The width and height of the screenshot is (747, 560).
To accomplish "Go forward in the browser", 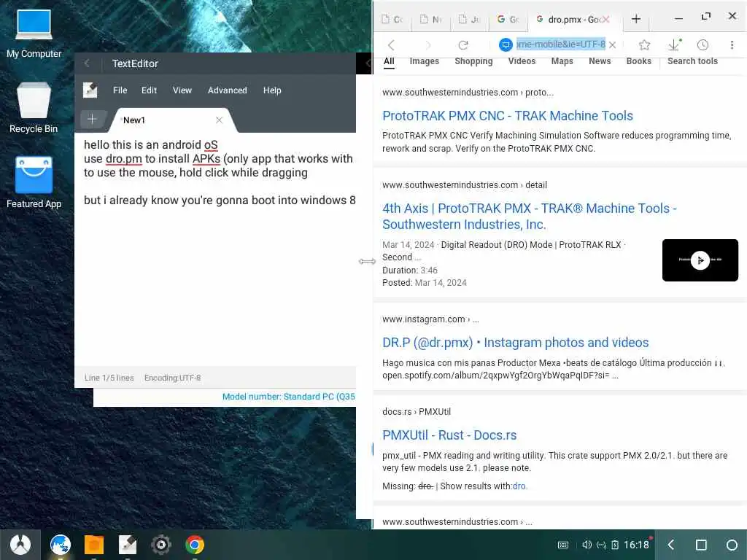I will coord(427,44).
